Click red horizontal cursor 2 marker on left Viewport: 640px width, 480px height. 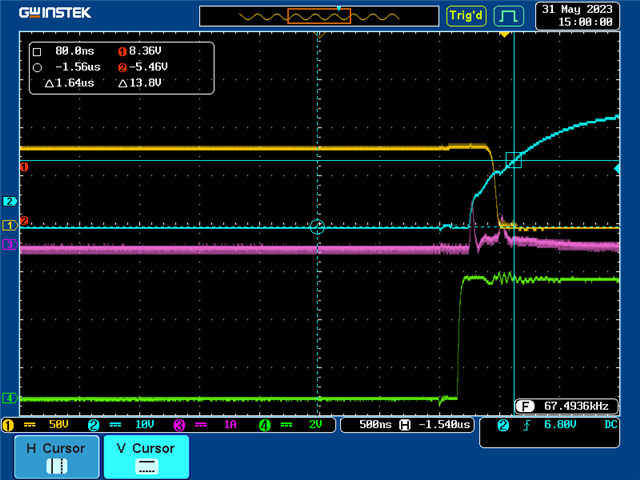click(24, 221)
